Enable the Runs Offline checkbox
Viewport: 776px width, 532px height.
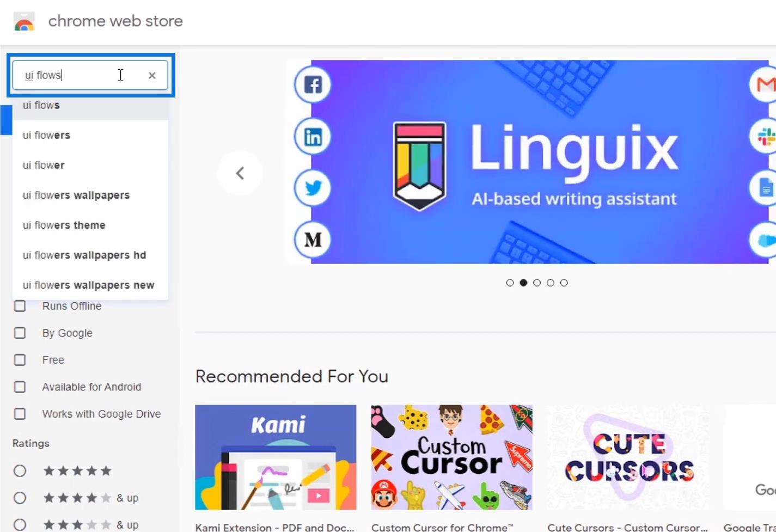click(x=20, y=306)
